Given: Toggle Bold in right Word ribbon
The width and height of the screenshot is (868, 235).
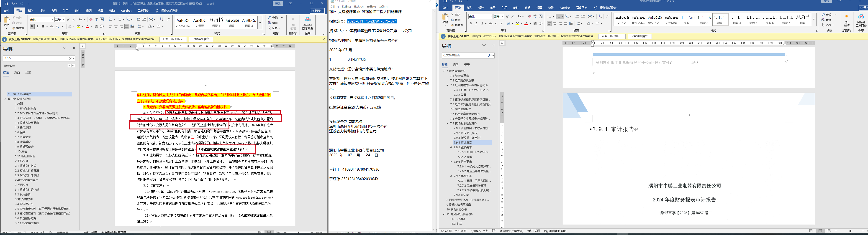Looking at the screenshot, I should 471,24.
